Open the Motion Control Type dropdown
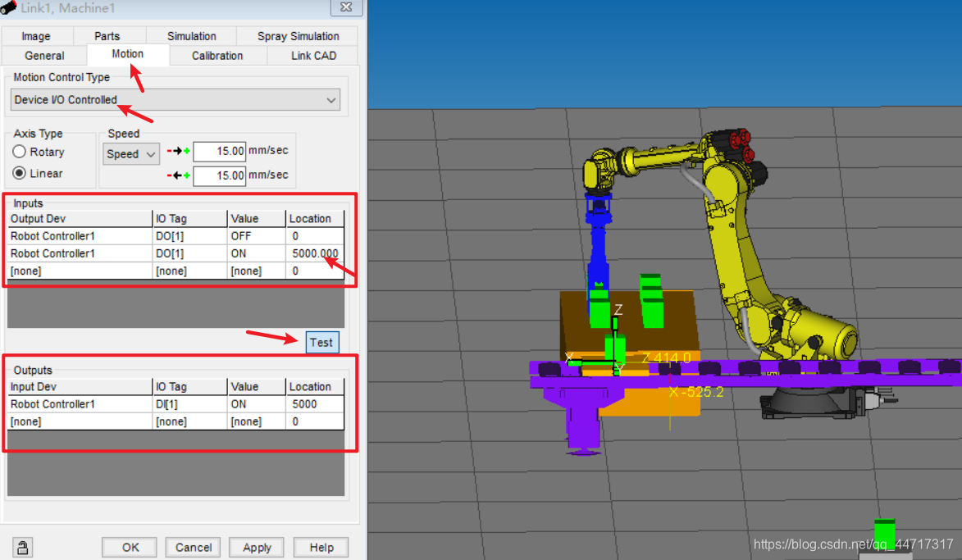962x560 pixels. pos(175,100)
